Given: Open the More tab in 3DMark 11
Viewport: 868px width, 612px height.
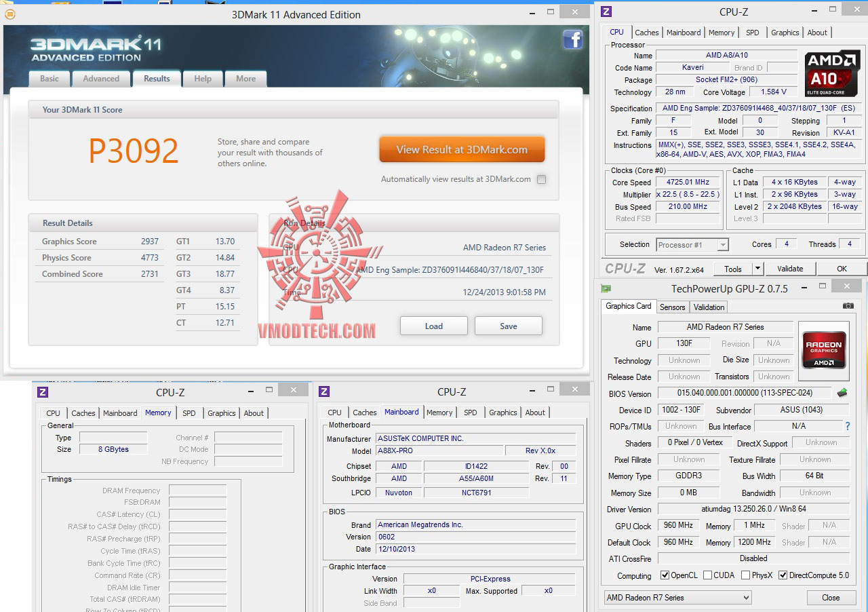Looking at the screenshot, I should coord(245,79).
